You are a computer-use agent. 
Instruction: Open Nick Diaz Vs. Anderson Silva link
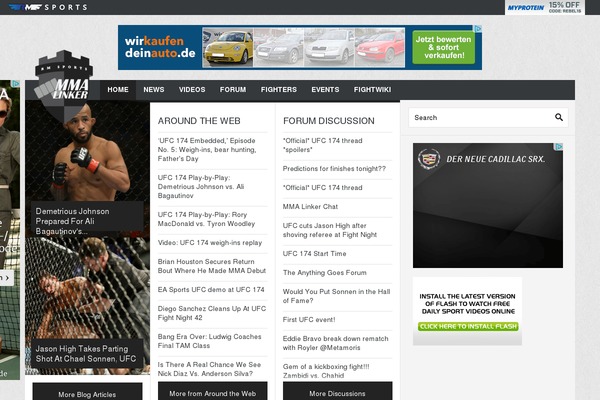pos(209,369)
